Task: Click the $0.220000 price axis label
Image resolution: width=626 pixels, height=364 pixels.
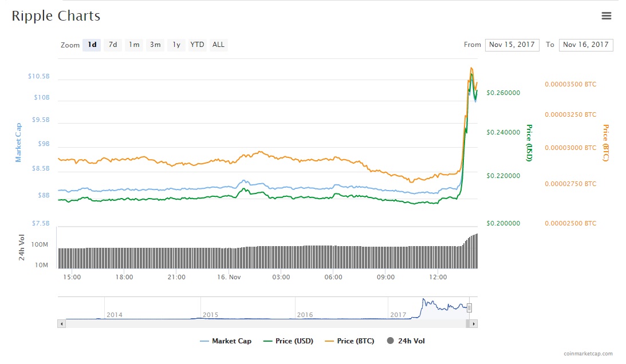Action: 503,176
